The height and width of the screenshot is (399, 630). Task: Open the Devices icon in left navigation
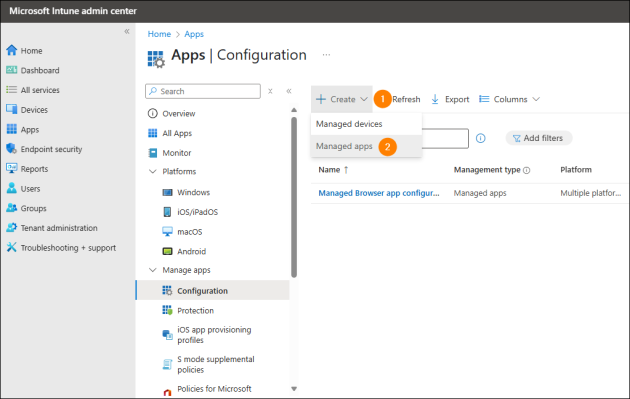pos(12,109)
